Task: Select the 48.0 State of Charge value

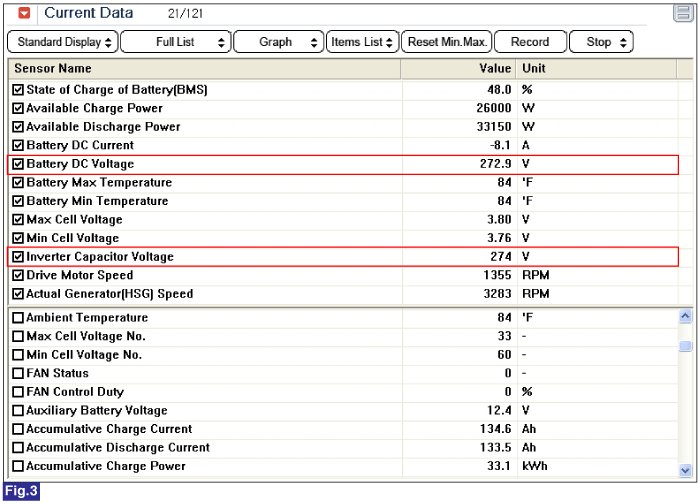Action: coord(499,90)
